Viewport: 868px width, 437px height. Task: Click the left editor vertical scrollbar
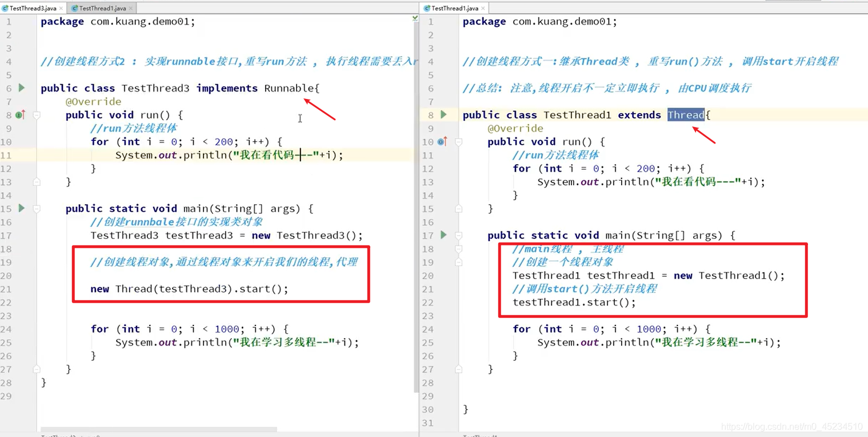pos(415,206)
